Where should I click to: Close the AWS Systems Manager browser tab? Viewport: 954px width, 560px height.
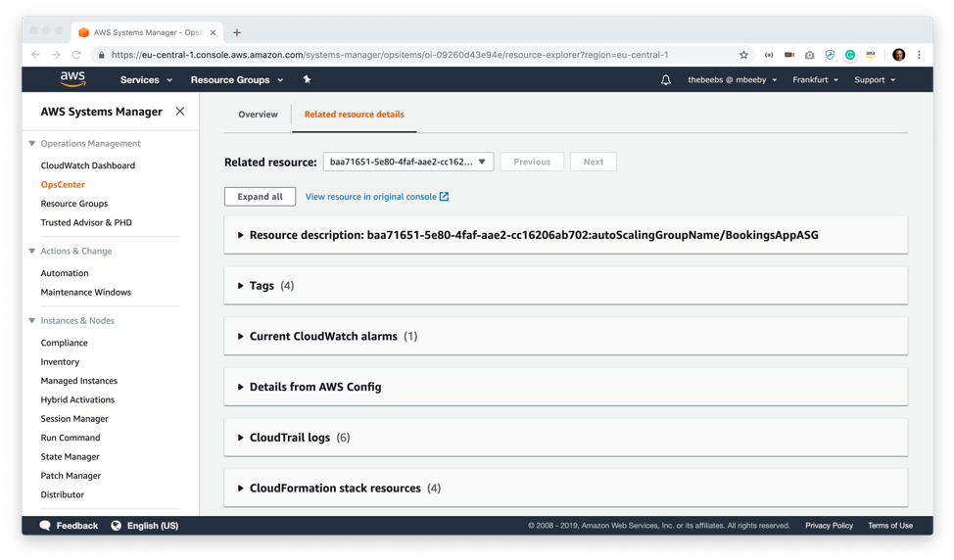coord(213,33)
